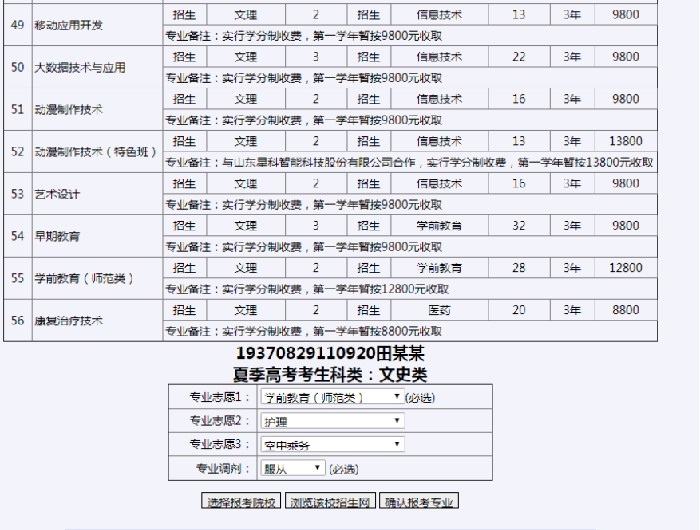Image resolution: width=700 pixels, height=530 pixels.
Task: Click the candidate ID heading 19370829110920田某某
Action: point(330,354)
